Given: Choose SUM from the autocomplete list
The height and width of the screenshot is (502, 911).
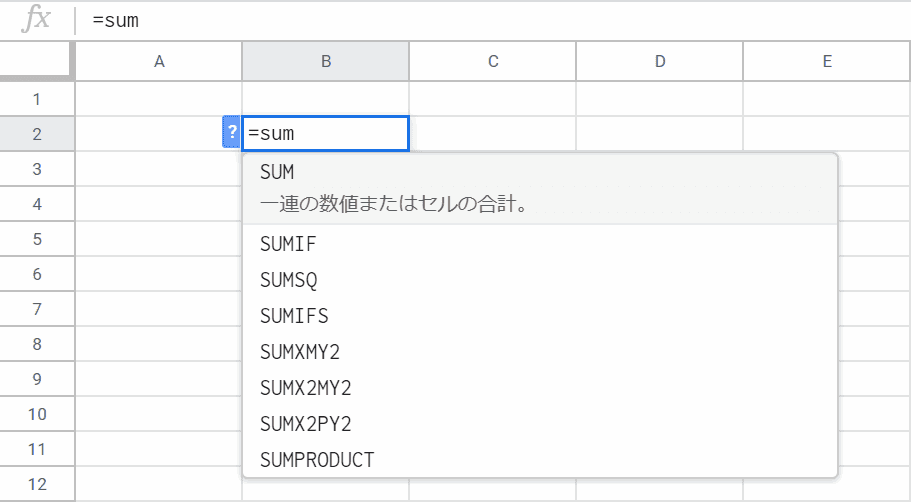Looking at the screenshot, I should coord(540,188).
